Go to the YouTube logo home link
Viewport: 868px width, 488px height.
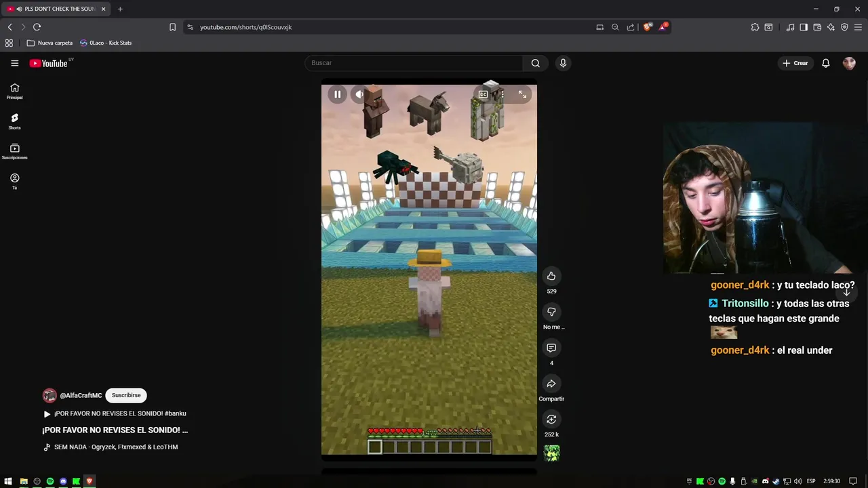tap(50, 63)
